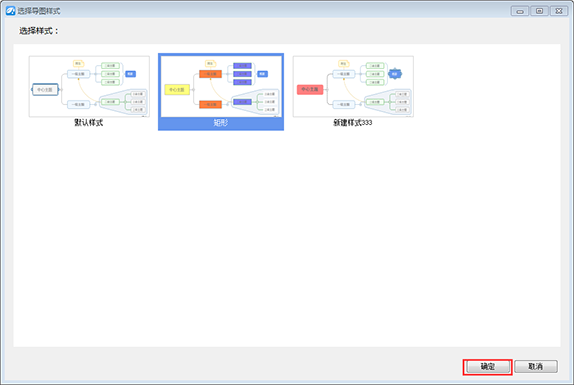Minimize the 选择导图样式 dialog
This screenshot has width=574, height=385.
[520, 11]
